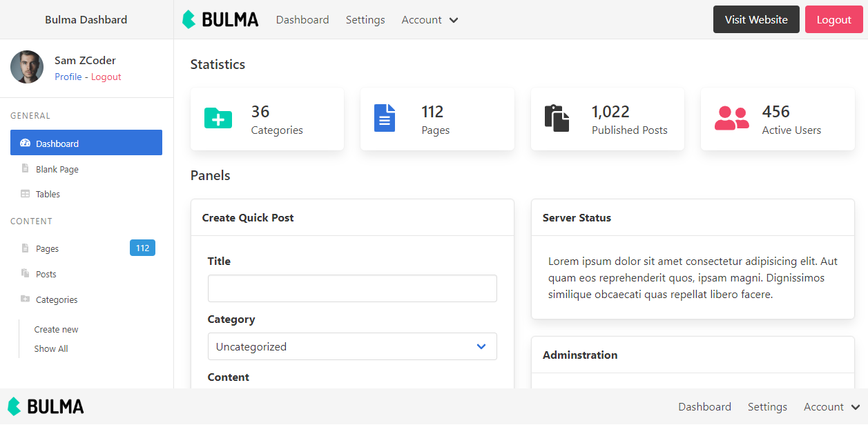Open Settings in the top navbar
This screenshot has height=425, width=868.
click(x=365, y=19)
